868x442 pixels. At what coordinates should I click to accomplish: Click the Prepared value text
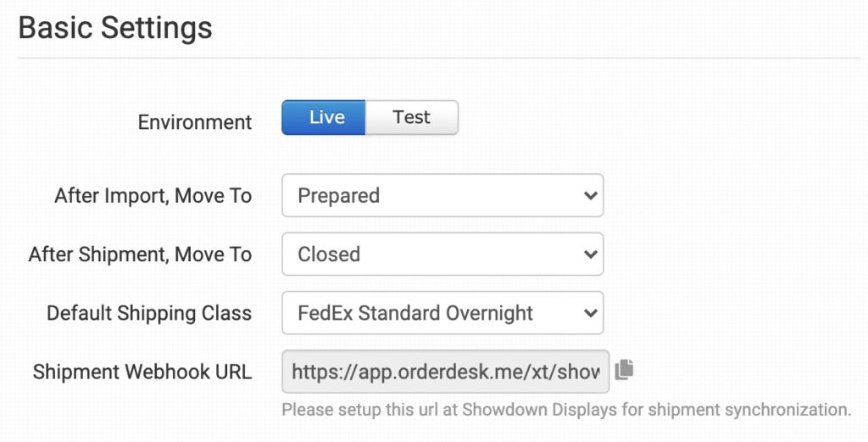tap(338, 196)
